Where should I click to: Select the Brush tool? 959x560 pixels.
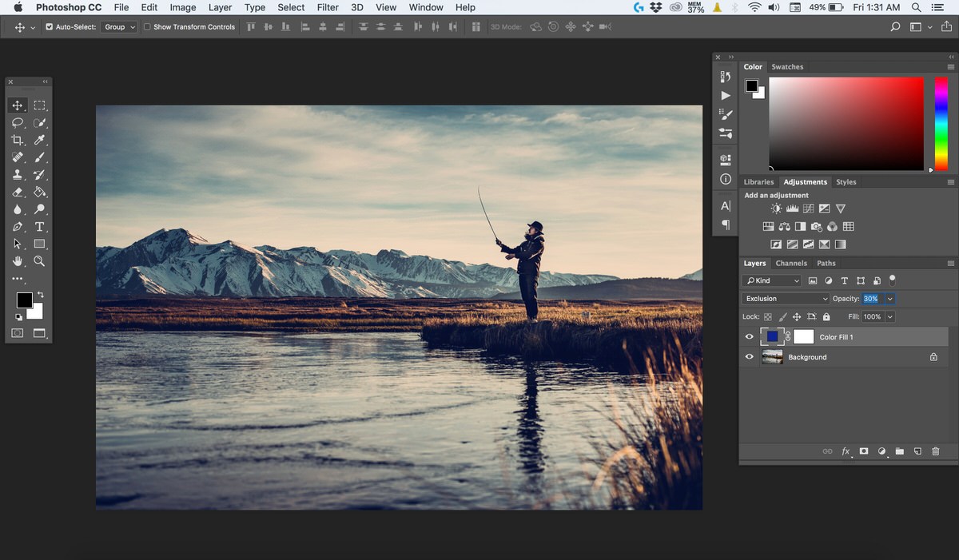click(39, 157)
